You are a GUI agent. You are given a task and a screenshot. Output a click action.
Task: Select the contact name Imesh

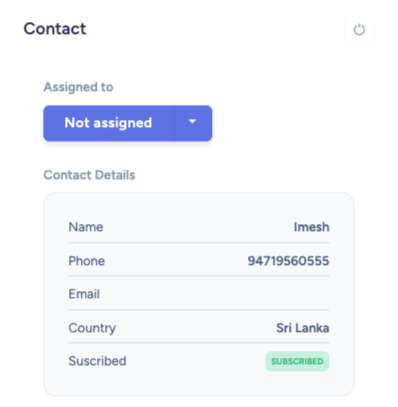coord(311,227)
